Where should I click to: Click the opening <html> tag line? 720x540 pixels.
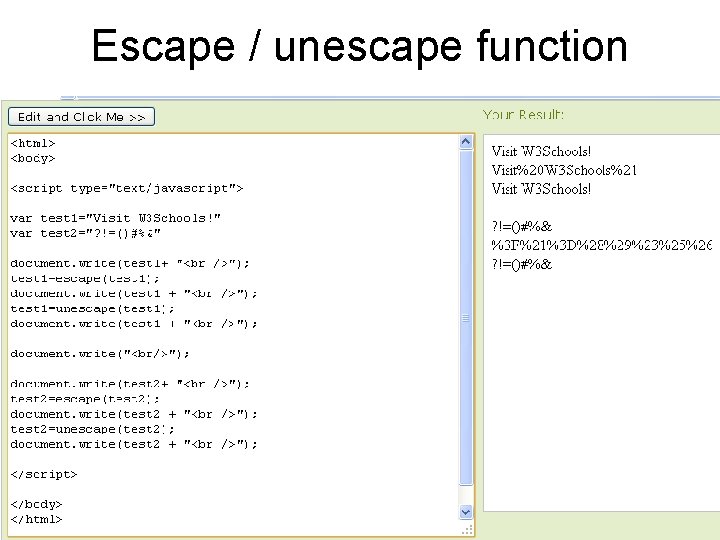tap(33, 143)
